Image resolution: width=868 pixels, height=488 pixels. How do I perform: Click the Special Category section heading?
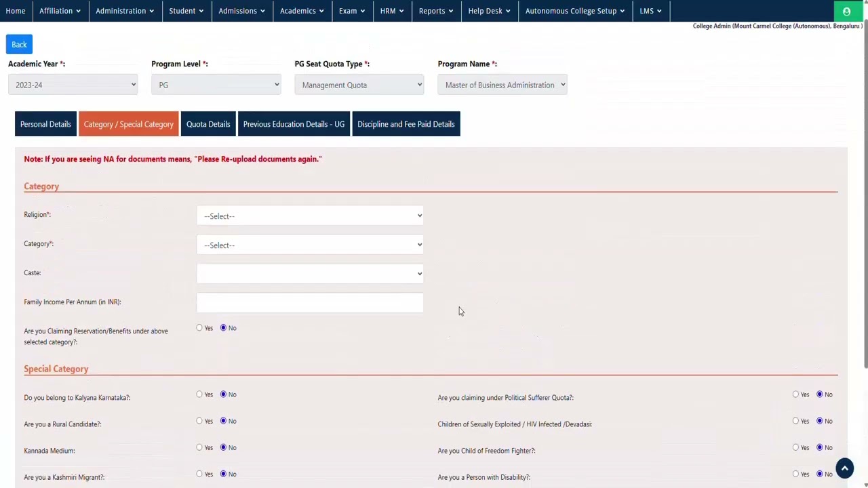tap(56, 369)
